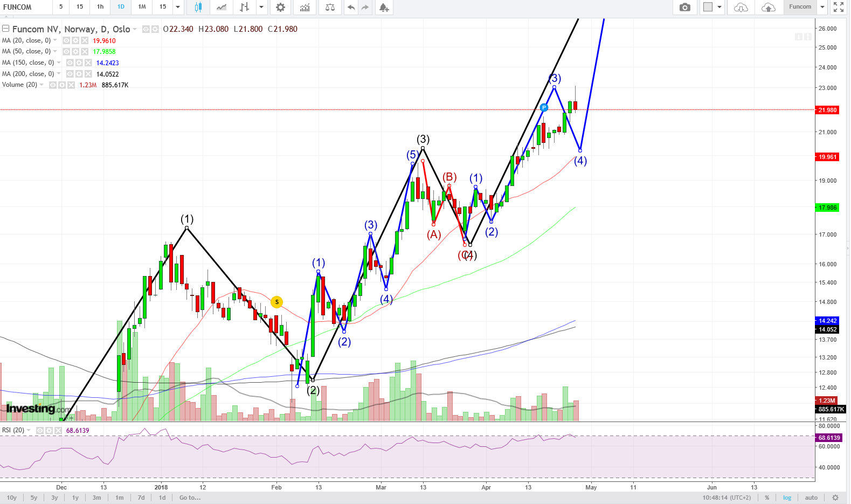Hide the MA (20, close, 0) line
The height and width of the screenshot is (504, 851).
pyautogui.click(x=66, y=40)
